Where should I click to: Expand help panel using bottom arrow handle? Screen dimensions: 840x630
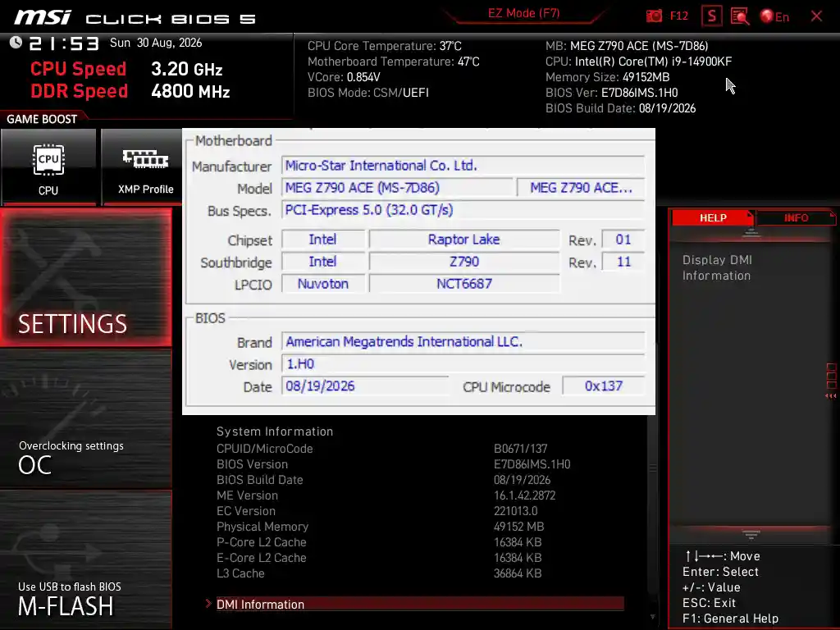[751, 534]
